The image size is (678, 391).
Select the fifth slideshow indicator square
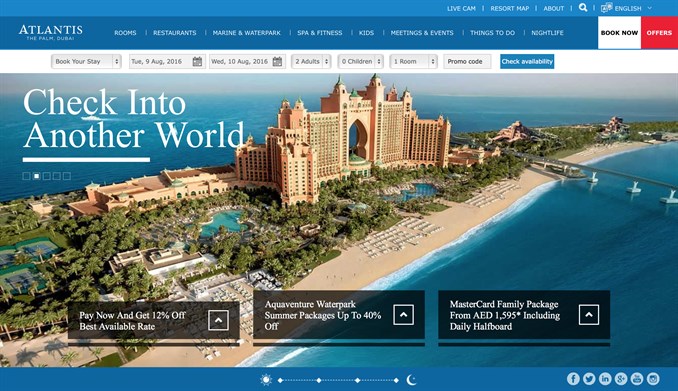click(x=67, y=176)
